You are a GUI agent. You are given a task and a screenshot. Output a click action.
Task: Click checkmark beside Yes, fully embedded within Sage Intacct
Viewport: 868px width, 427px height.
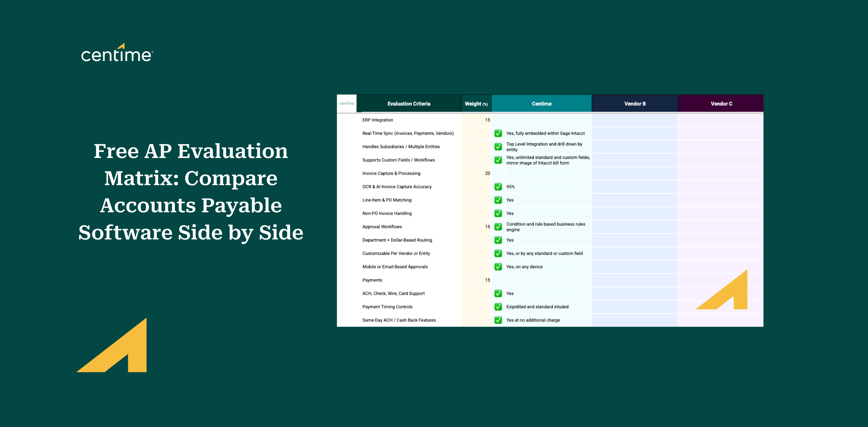(498, 133)
